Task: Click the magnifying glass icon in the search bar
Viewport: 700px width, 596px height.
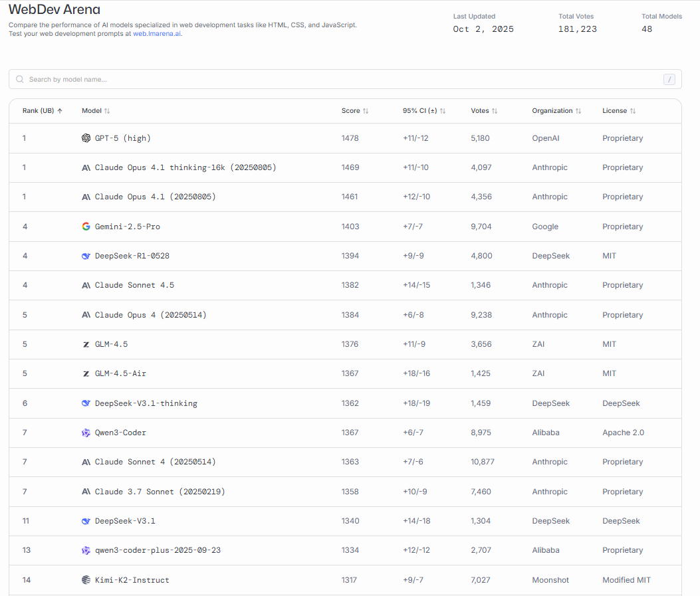Action: pos(19,79)
